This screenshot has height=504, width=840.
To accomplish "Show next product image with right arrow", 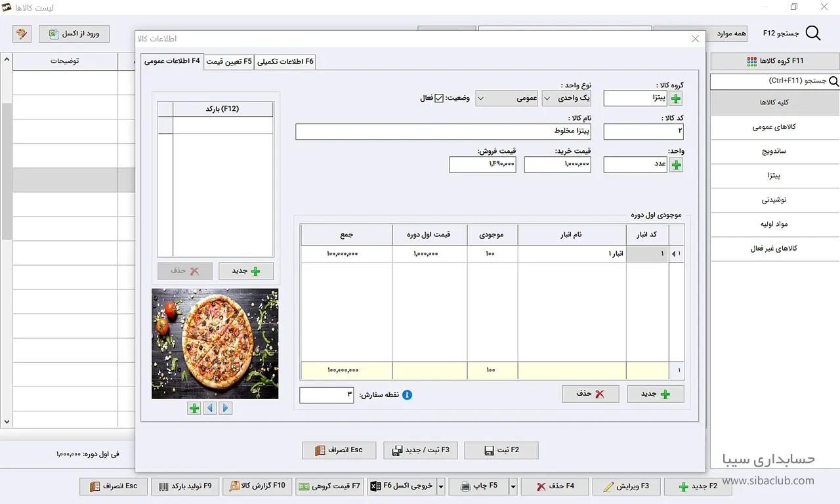I will coord(226,408).
